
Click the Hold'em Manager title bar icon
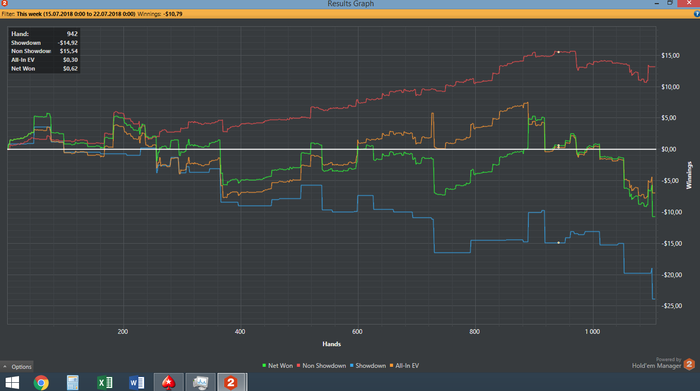point(4,3)
